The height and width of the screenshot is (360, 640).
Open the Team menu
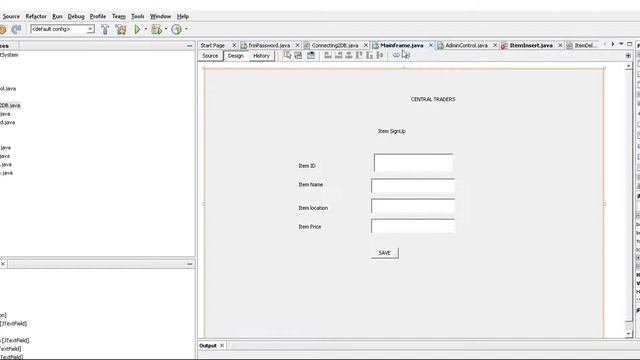tap(118, 16)
